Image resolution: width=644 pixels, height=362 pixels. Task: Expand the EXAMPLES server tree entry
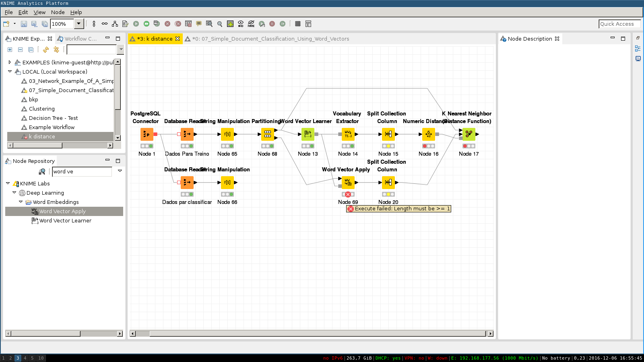coord(9,62)
